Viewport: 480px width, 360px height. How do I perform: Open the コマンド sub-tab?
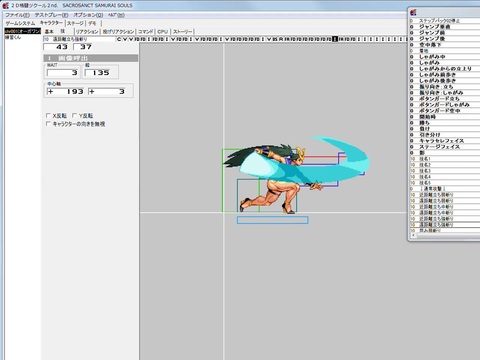coord(145,32)
